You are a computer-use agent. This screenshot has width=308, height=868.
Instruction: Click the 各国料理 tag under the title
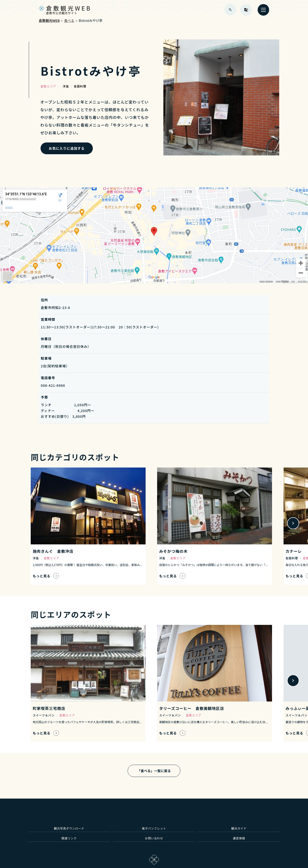pos(80,86)
